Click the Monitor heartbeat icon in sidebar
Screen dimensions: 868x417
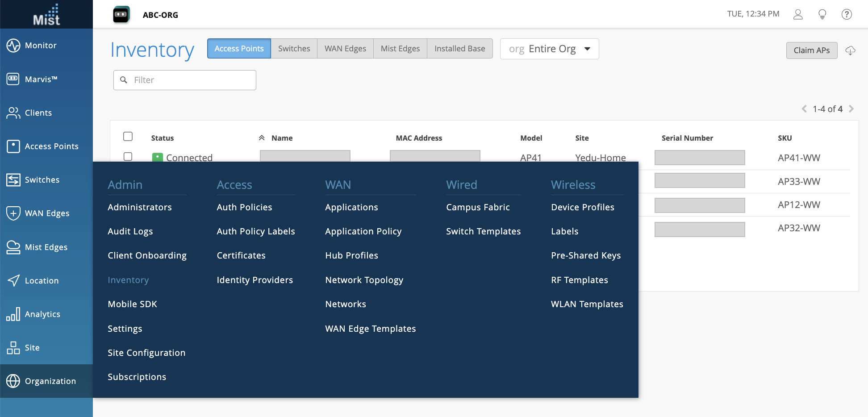click(x=13, y=46)
